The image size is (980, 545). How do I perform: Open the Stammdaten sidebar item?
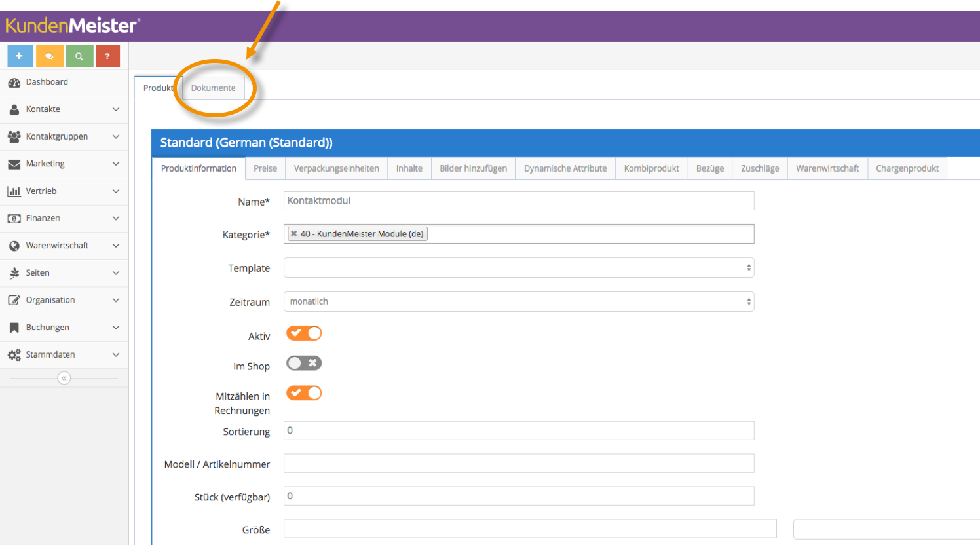(64, 355)
